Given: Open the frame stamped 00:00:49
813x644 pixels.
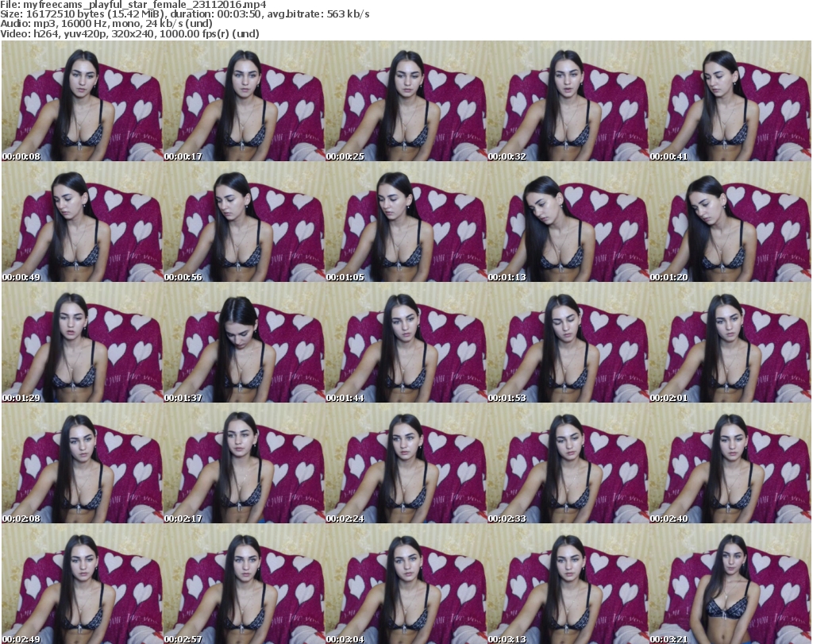Looking at the screenshot, I should 82,222.
